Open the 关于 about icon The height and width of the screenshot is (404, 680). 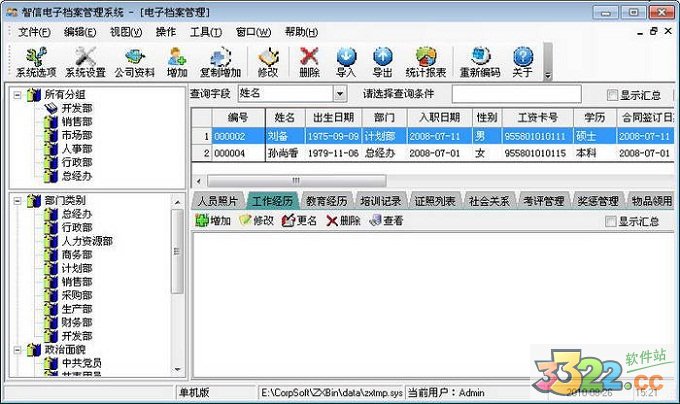click(523, 62)
